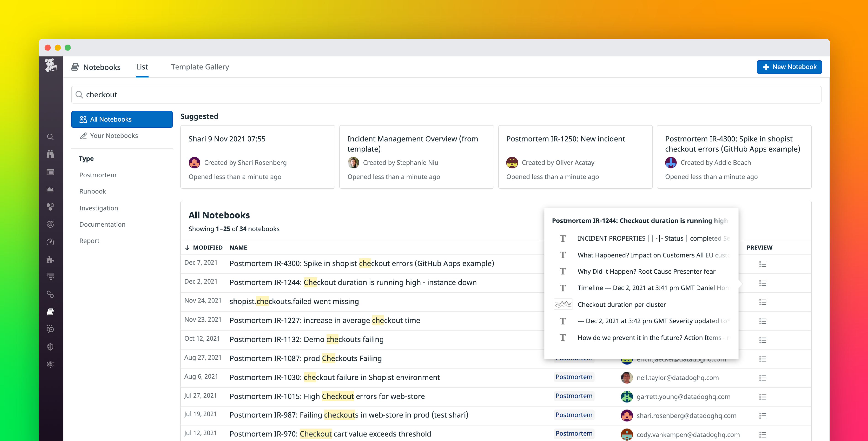Select the All Notebooks filter
The width and height of the screenshot is (868, 441).
122,119
